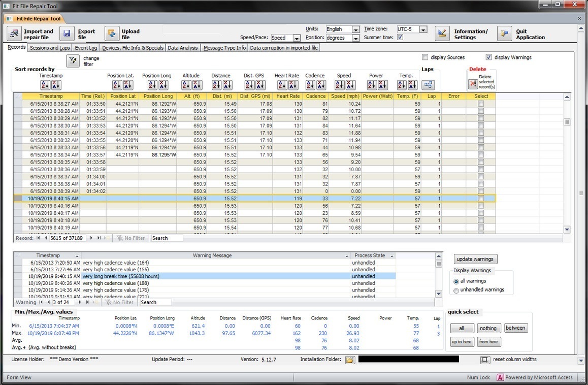
Task: Click reset column widths icon
Action: click(484, 360)
